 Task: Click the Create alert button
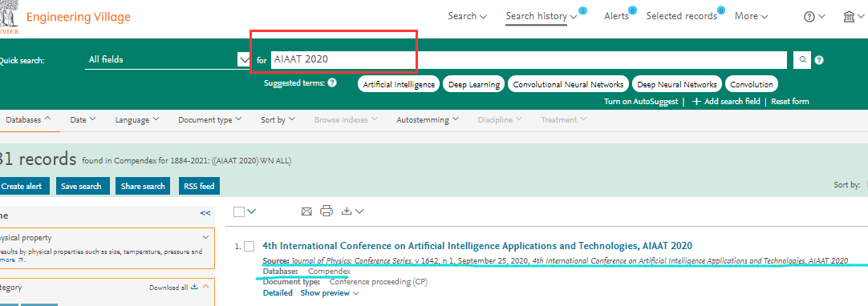coord(24,186)
